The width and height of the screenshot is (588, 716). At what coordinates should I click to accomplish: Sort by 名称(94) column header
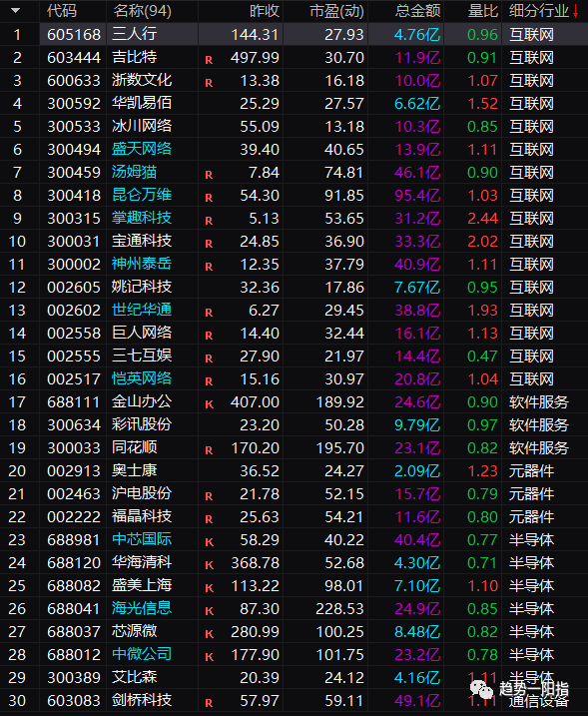(142, 11)
